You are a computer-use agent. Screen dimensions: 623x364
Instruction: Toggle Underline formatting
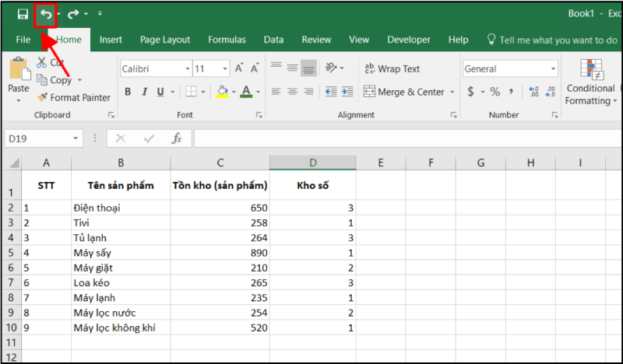point(160,92)
